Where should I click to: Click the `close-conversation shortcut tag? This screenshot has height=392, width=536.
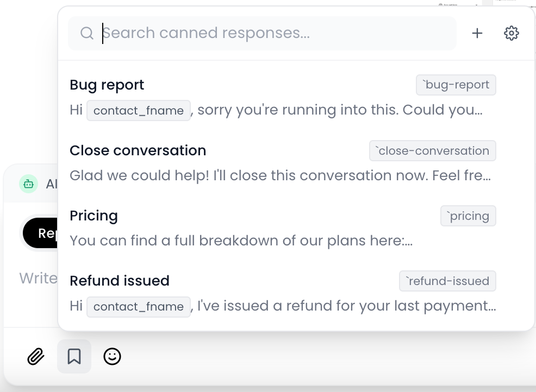432,150
